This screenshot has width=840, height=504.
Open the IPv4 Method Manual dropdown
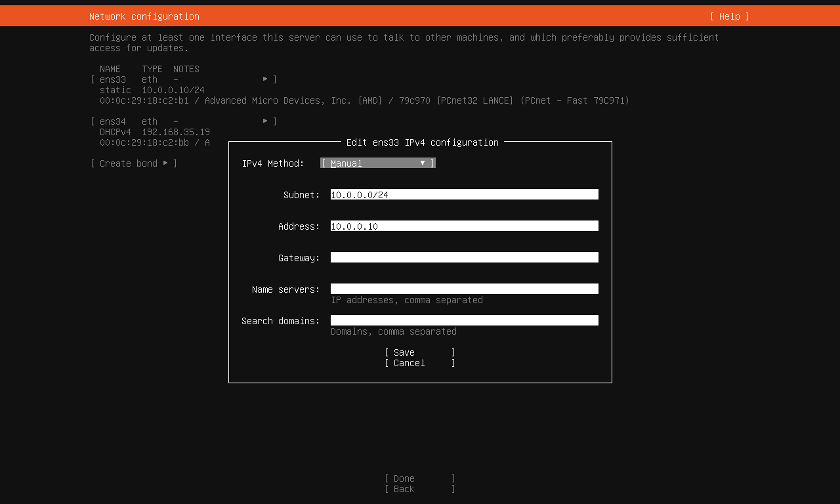point(377,163)
